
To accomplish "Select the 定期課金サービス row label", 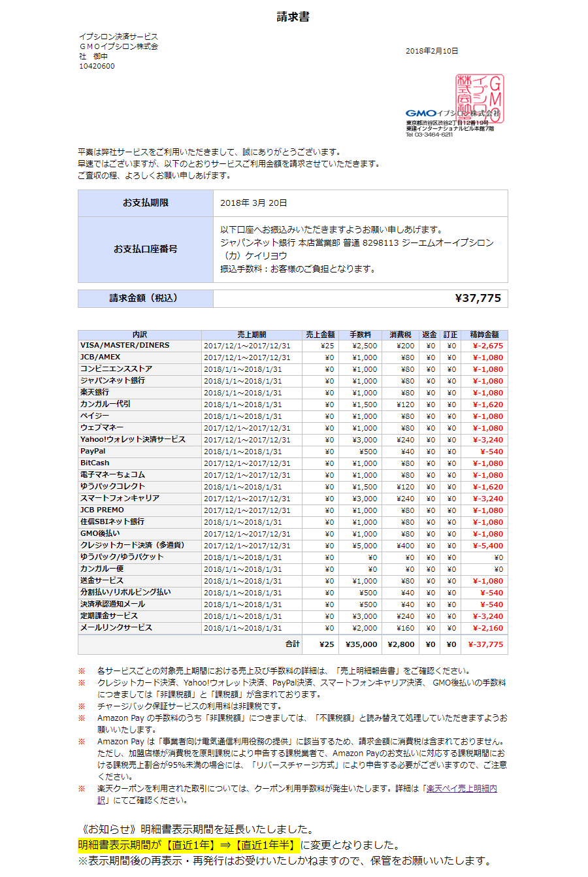I will pyautogui.click(x=109, y=616).
